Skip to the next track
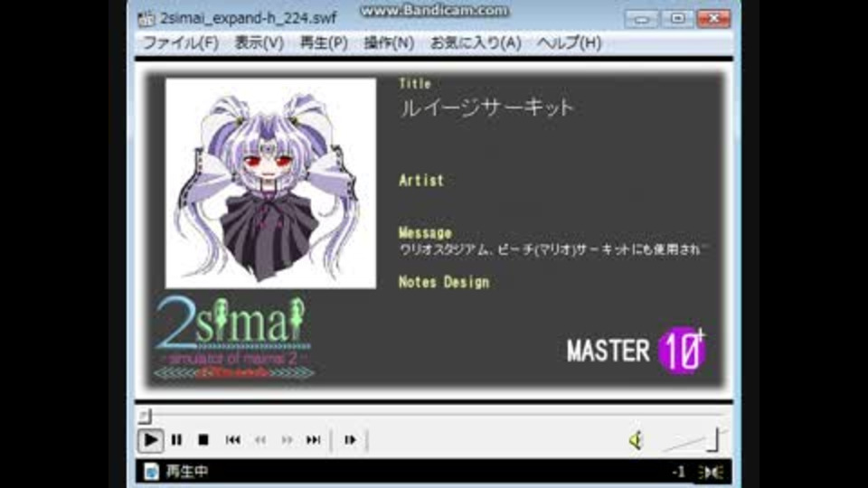 click(x=314, y=440)
